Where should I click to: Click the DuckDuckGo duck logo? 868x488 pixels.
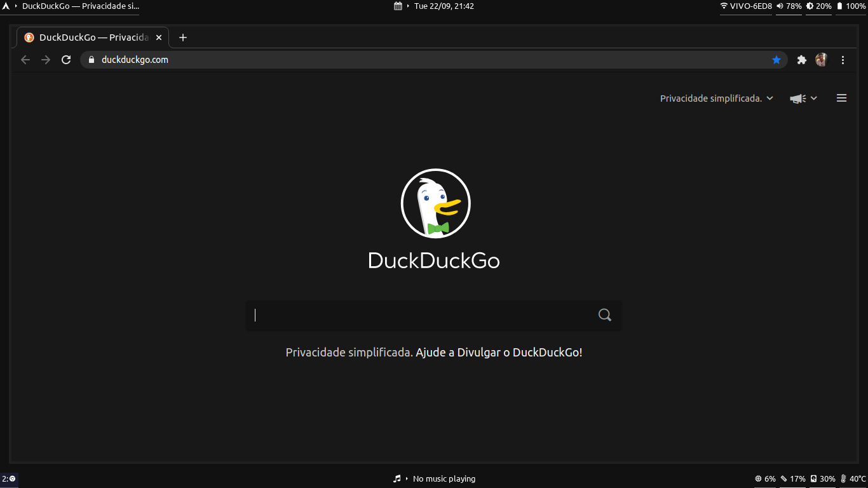click(435, 203)
